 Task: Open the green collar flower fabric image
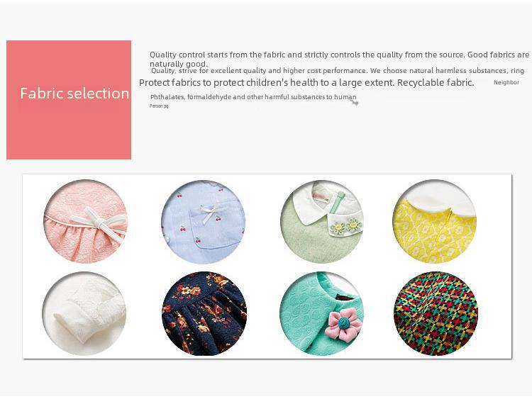click(x=322, y=222)
